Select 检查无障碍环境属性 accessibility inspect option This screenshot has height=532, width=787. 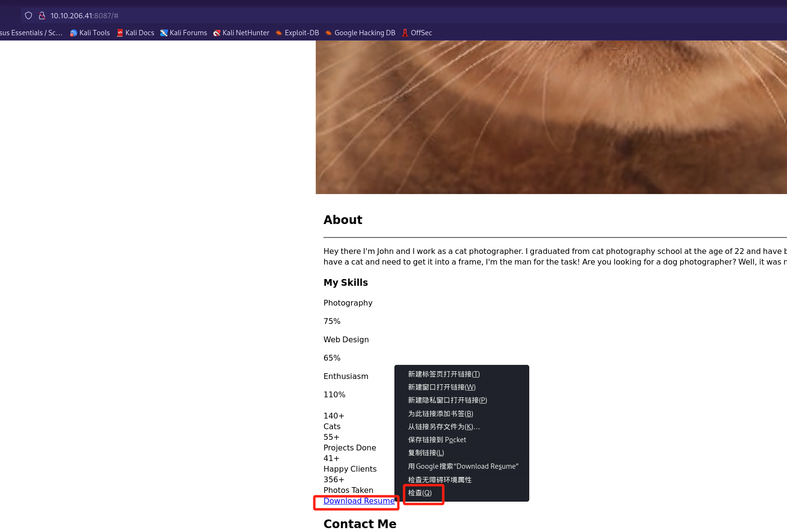(x=439, y=480)
